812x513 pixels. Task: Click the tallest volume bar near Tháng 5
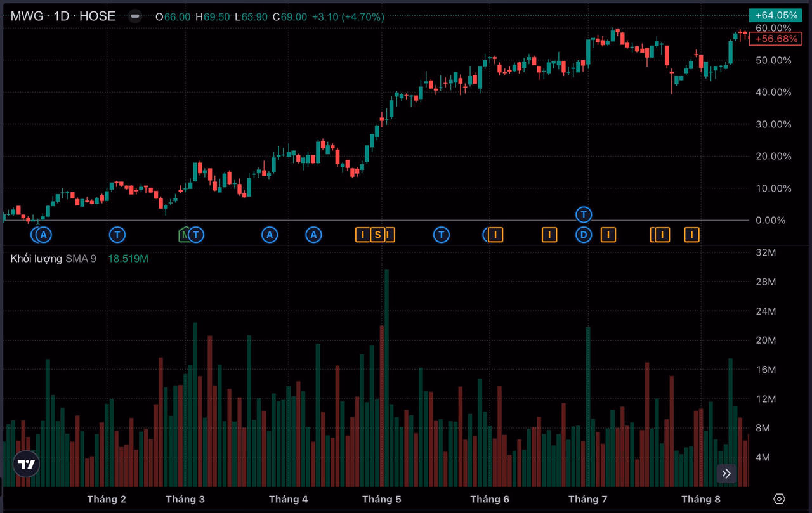386,378
